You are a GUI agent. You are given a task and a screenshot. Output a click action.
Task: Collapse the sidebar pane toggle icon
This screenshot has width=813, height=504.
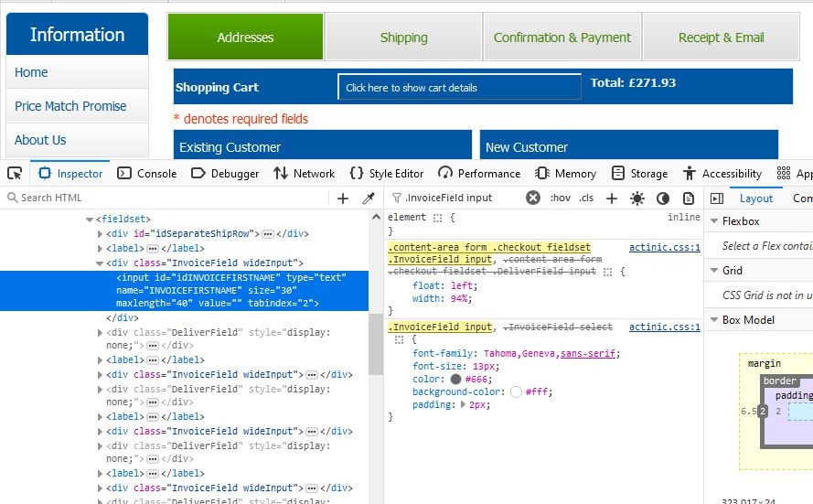(x=717, y=198)
